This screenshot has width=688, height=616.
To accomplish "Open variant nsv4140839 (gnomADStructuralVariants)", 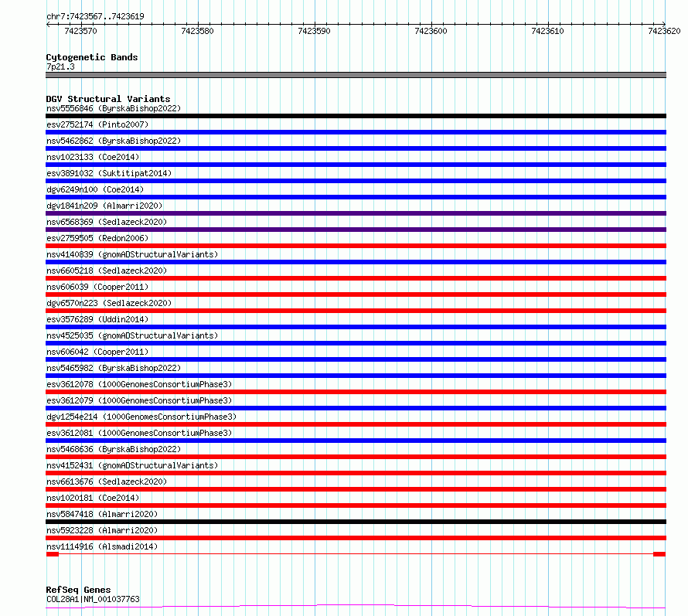I will pos(132,254).
